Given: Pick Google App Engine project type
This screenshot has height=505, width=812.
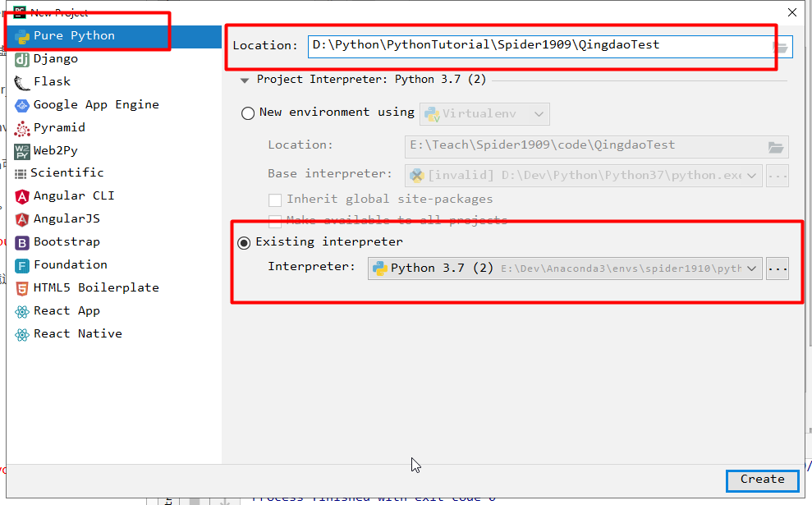Looking at the screenshot, I should 114,105.
